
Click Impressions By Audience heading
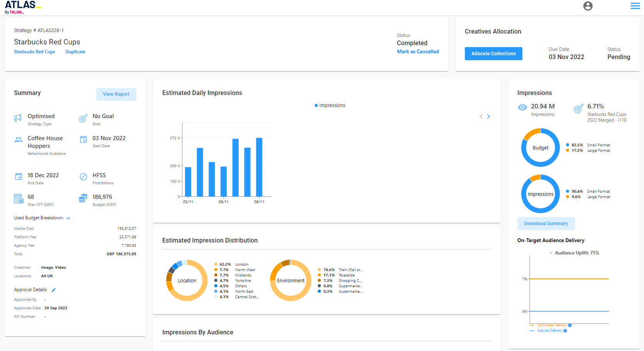198,332
